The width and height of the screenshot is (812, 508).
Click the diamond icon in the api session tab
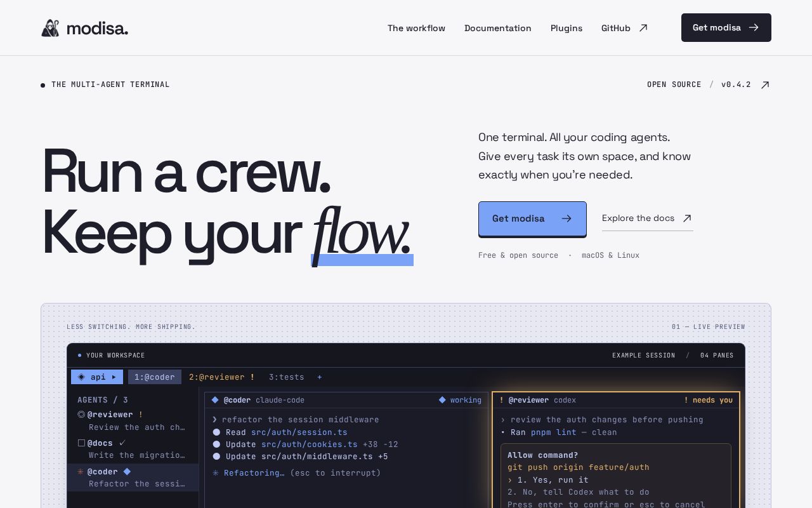coord(81,377)
